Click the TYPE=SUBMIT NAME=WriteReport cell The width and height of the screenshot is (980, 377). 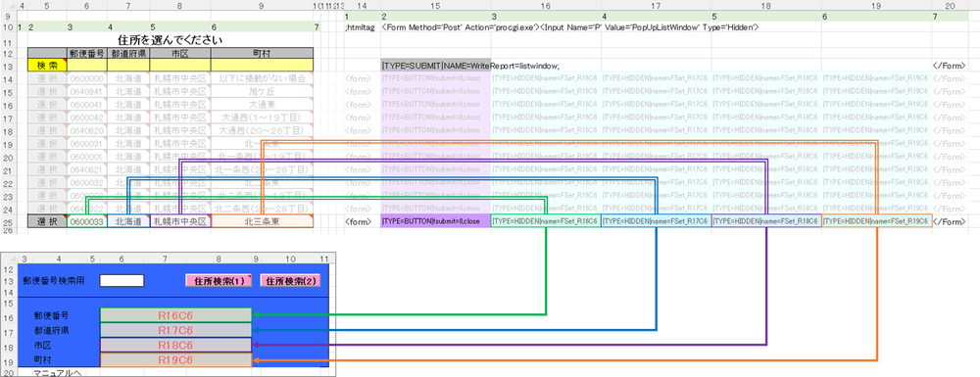436,66
